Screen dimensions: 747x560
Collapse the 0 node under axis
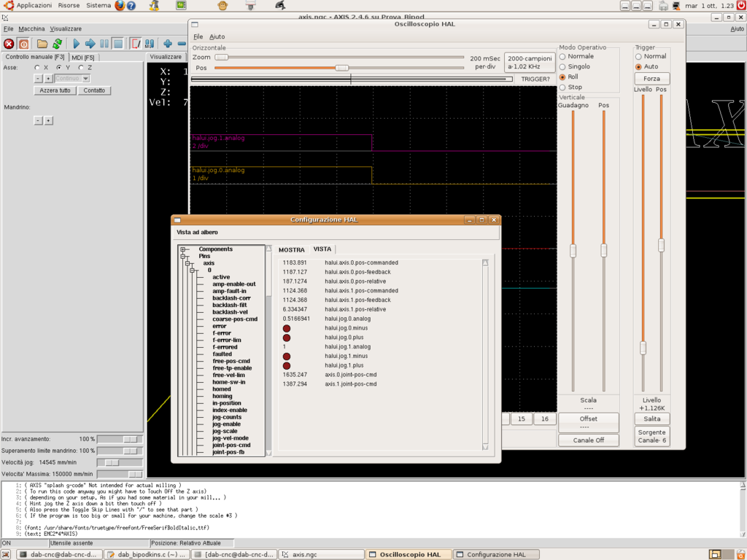pyautogui.click(x=193, y=271)
